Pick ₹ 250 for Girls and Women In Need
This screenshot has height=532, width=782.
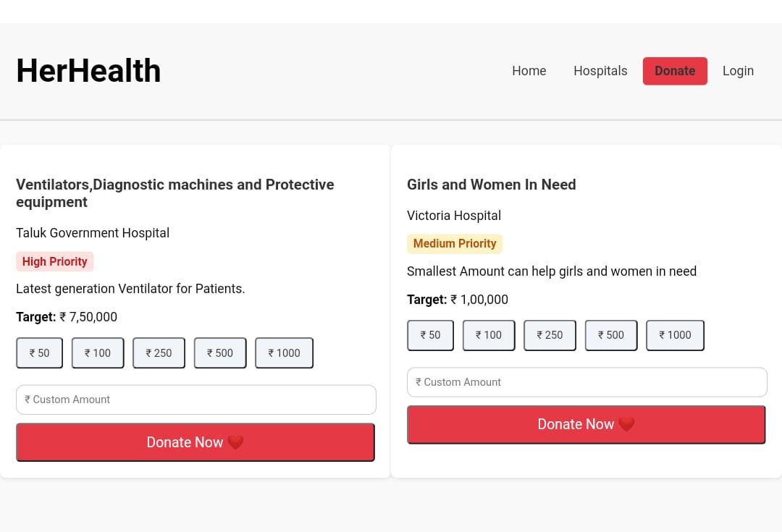(x=550, y=334)
